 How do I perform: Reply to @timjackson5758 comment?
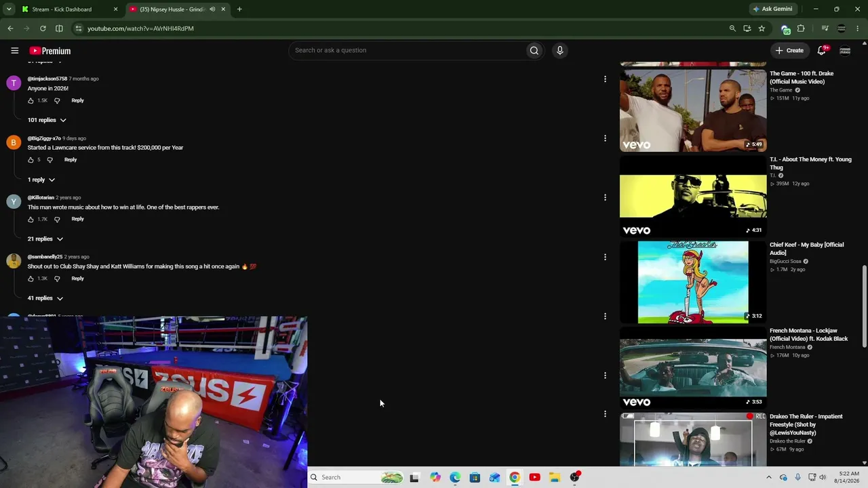pos(77,100)
